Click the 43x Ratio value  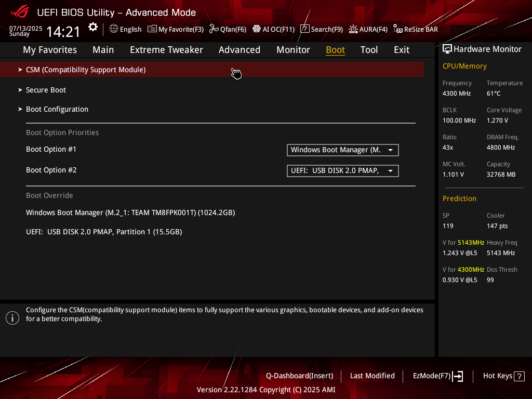[x=448, y=148]
